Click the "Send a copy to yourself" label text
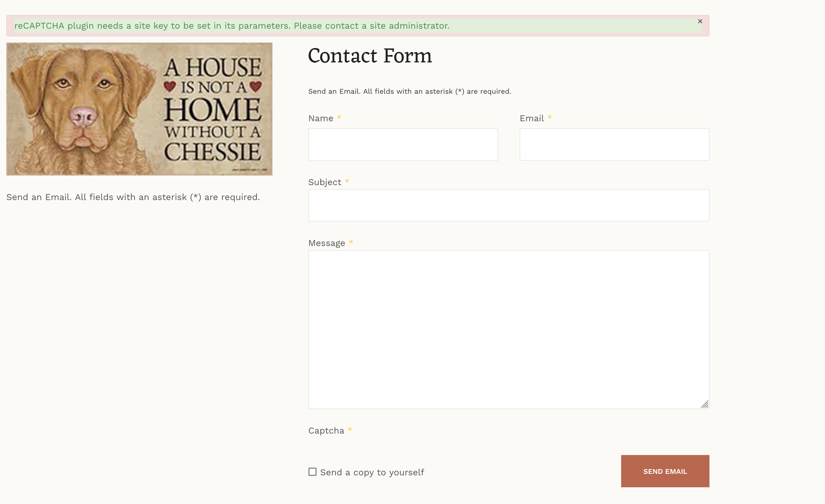Image resolution: width=825 pixels, height=504 pixels. coord(372,473)
